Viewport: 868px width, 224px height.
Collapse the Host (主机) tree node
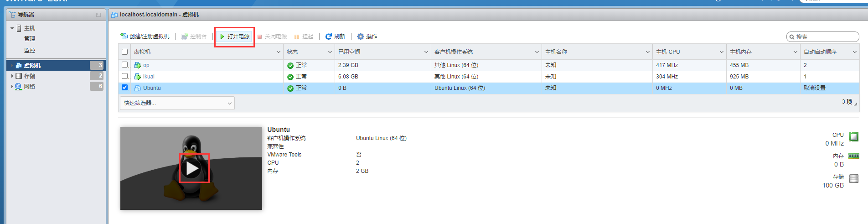[x=12, y=28]
